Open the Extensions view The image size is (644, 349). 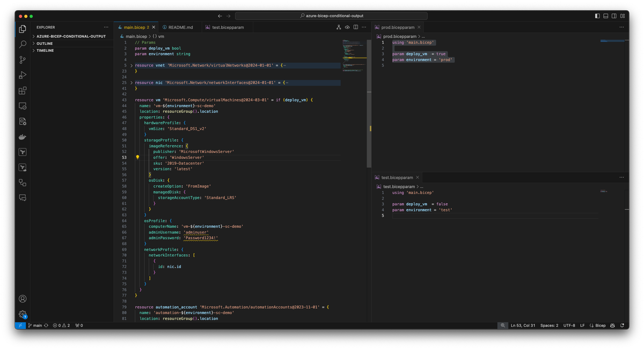click(x=23, y=91)
